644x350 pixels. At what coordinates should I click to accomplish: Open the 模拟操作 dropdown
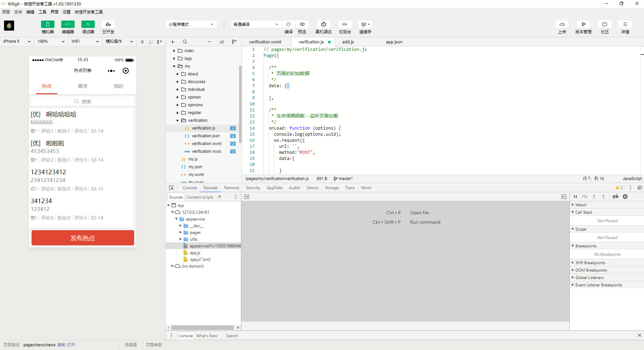click(x=119, y=41)
